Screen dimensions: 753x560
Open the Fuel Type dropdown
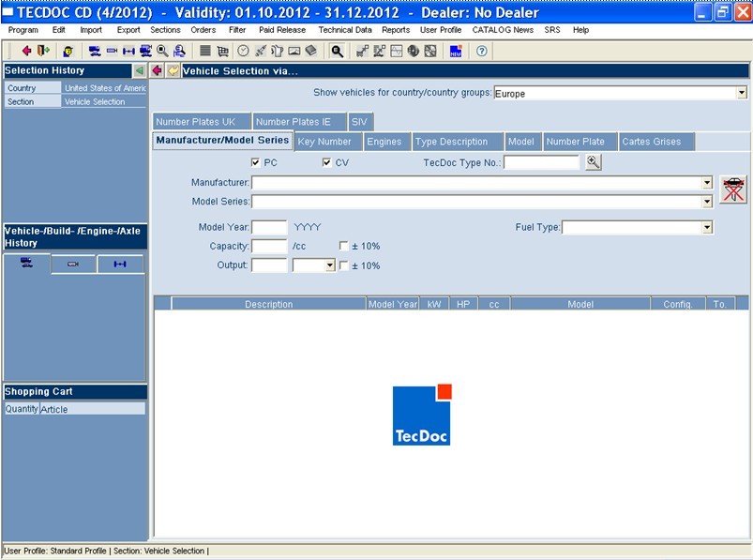pos(710,226)
